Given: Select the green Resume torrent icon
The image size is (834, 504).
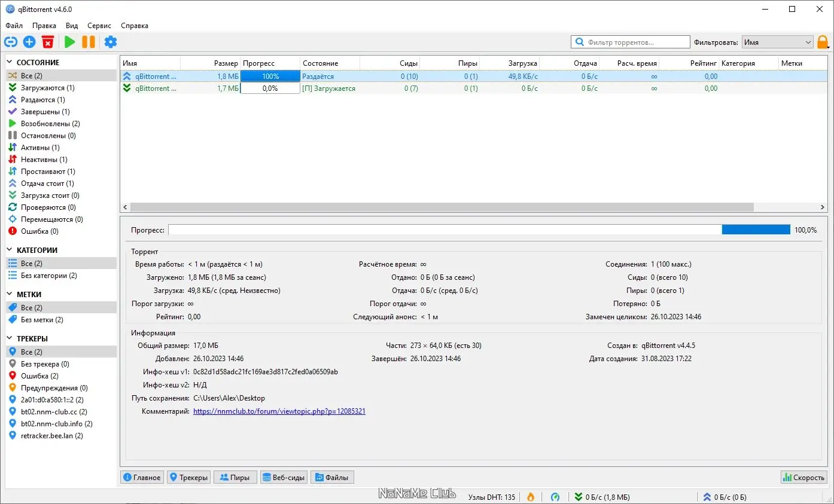Looking at the screenshot, I should pyautogui.click(x=69, y=42).
